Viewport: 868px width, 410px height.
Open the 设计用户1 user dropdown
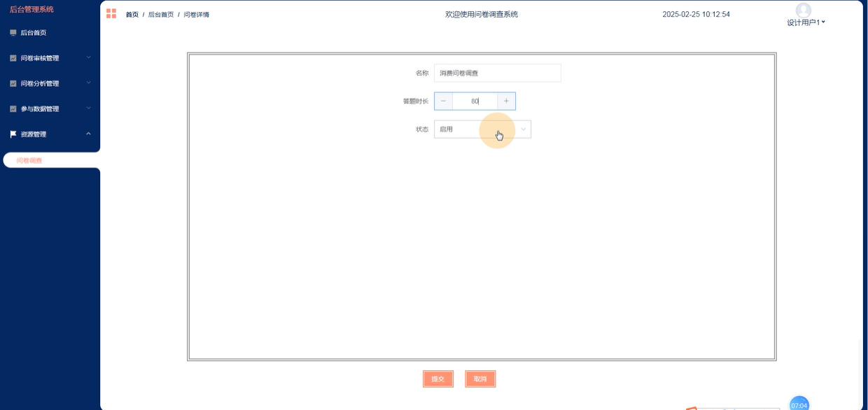(806, 22)
